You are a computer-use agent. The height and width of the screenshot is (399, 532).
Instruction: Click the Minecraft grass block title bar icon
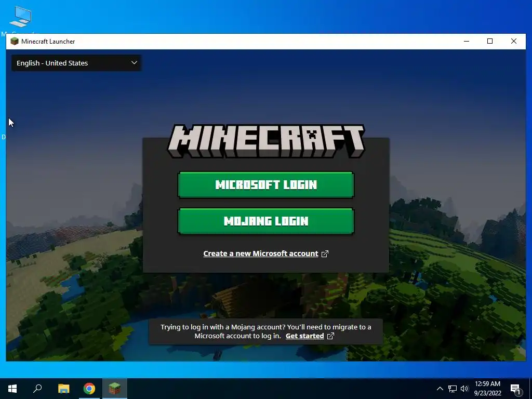click(14, 42)
